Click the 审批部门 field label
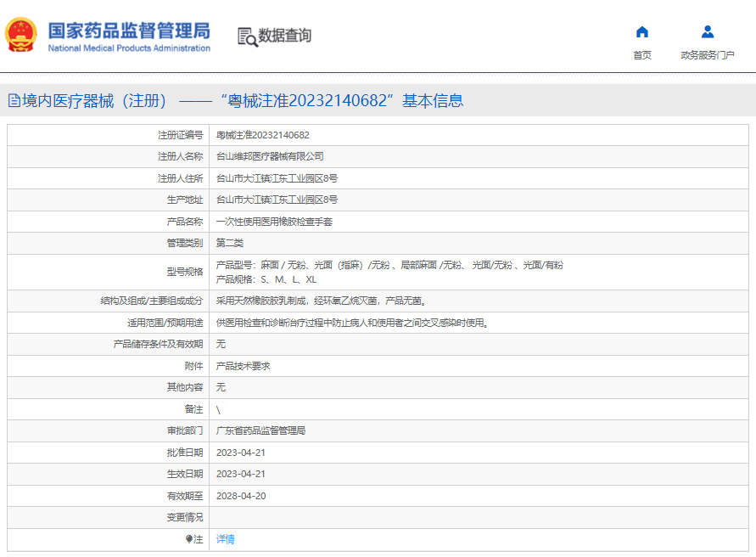 (185, 430)
